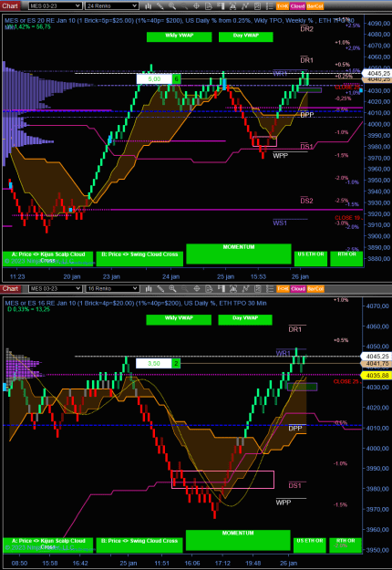Viewport: 392px width, 570px height.
Task: Click 'A: Price <> Kijun Scalp Cloud' lower chart
Action: pyautogui.click(x=48, y=544)
